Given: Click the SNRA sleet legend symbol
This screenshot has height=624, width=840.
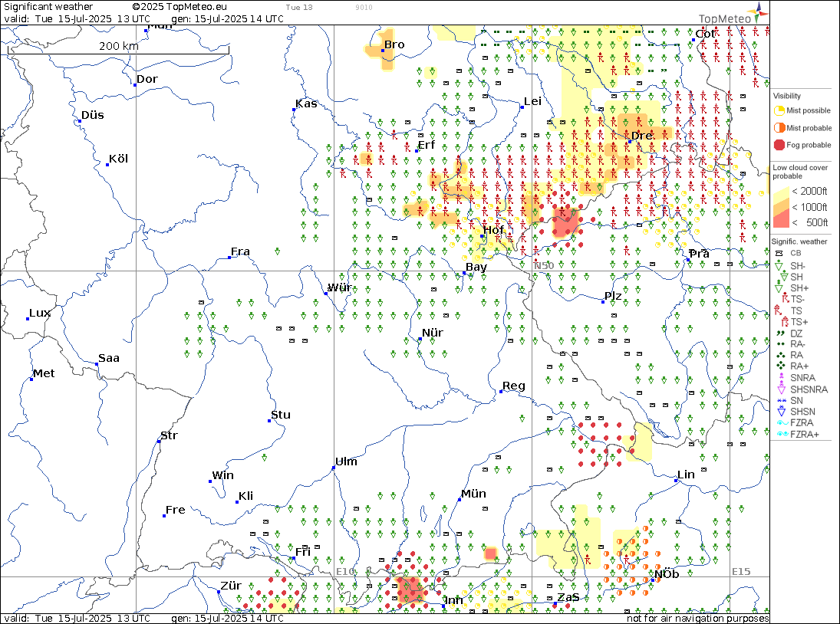Looking at the screenshot, I should coord(781,377).
